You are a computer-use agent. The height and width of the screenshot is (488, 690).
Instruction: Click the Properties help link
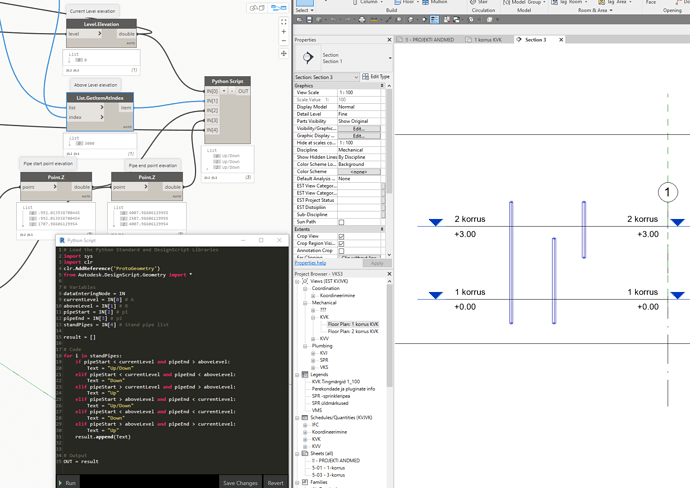tap(310, 263)
